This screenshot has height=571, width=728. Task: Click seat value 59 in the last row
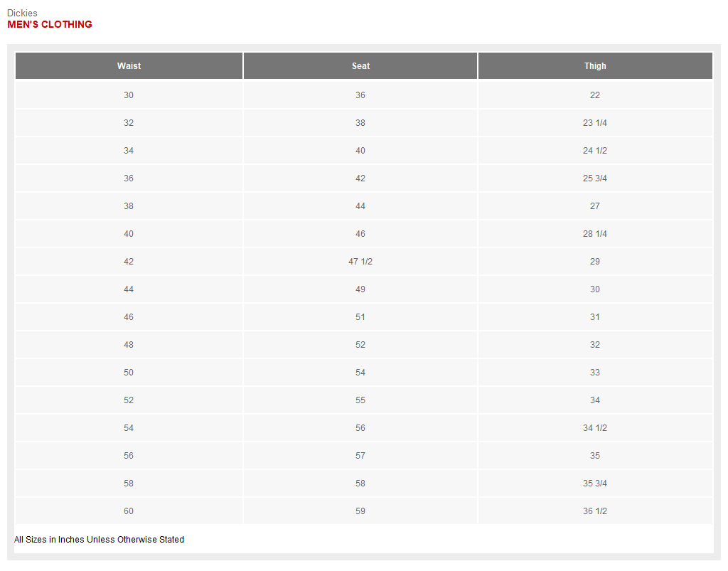point(360,511)
